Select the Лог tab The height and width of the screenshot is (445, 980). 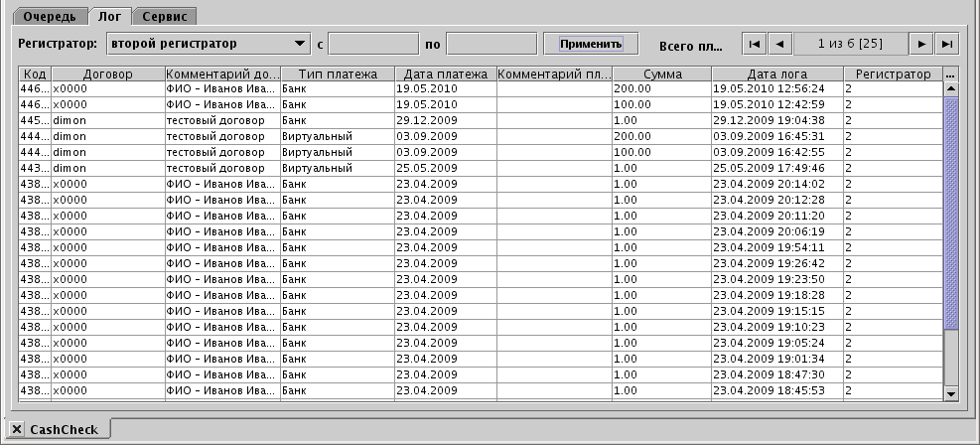click(109, 17)
